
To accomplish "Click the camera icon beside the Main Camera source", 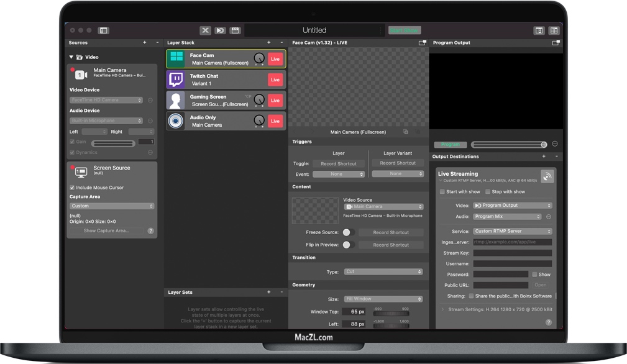I will tap(79, 74).
